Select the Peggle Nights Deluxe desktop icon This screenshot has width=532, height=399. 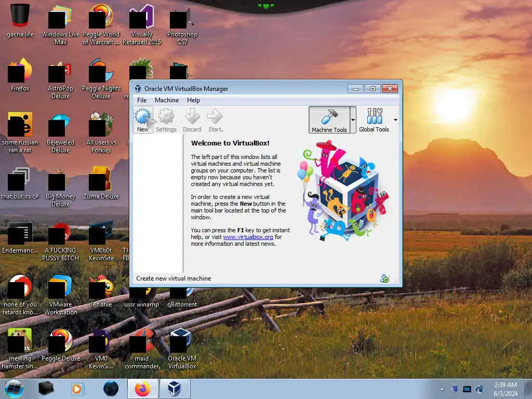101,79
